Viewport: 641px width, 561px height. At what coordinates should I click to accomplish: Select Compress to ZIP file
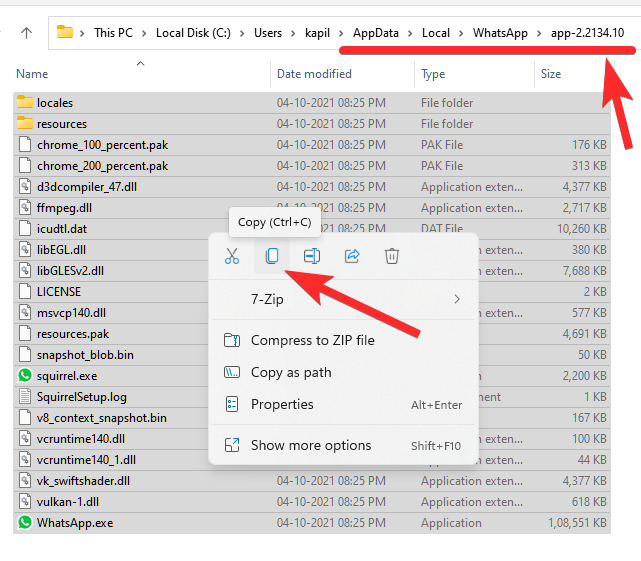[312, 340]
